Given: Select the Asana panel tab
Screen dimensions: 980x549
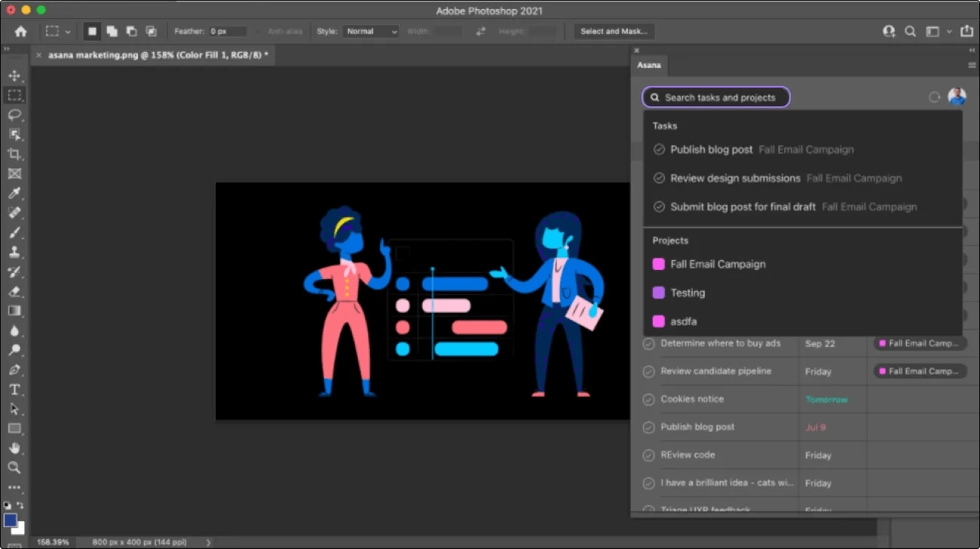Looking at the screenshot, I should pos(649,66).
